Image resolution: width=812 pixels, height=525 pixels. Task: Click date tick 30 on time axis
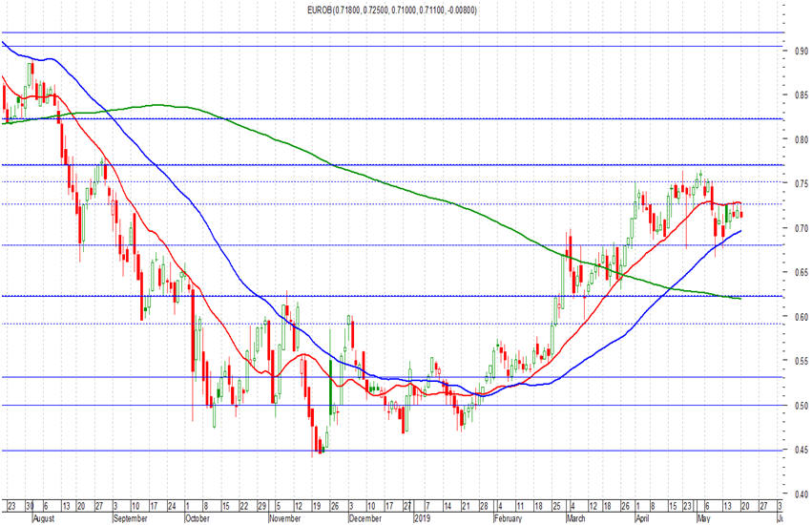(x=30, y=506)
